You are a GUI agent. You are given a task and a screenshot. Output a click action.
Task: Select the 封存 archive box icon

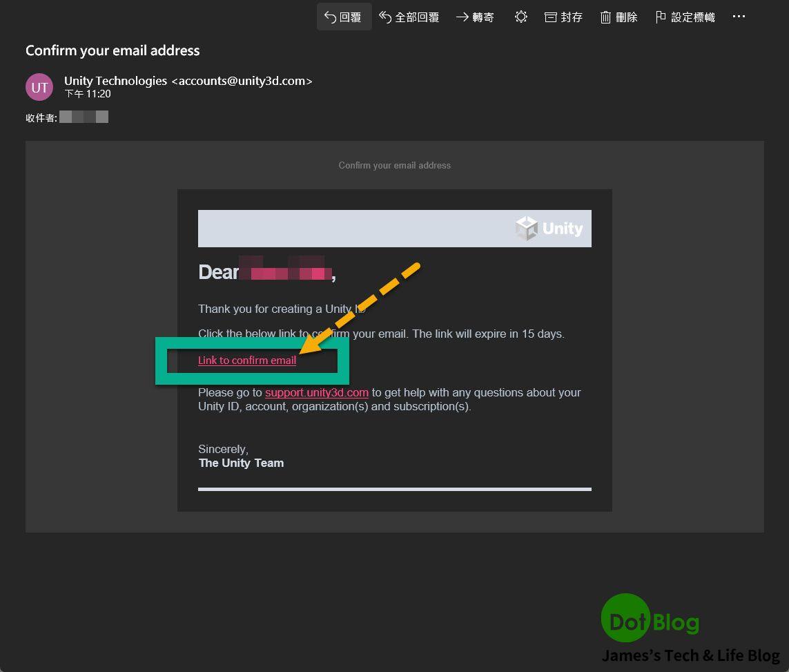pos(552,17)
